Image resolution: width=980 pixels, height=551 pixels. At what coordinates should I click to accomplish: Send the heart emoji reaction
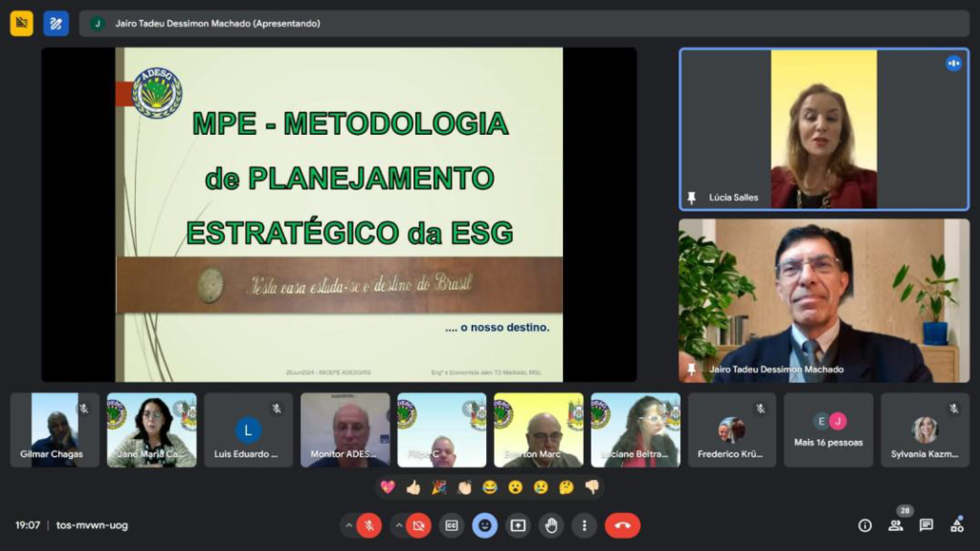[388, 487]
